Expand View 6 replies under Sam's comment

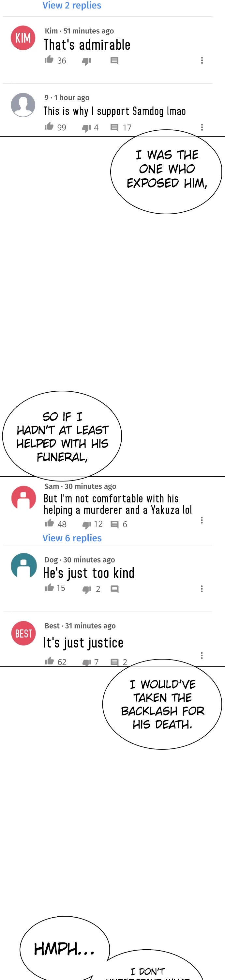click(x=72, y=538)
